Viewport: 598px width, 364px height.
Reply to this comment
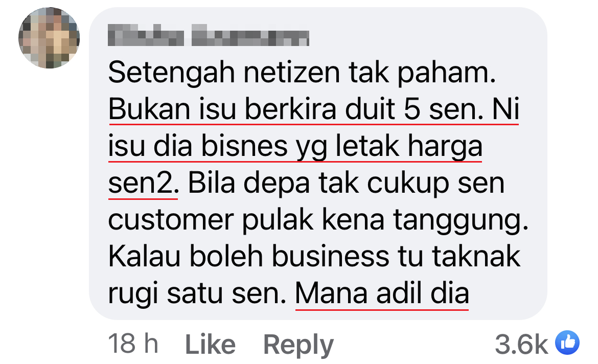298,345
